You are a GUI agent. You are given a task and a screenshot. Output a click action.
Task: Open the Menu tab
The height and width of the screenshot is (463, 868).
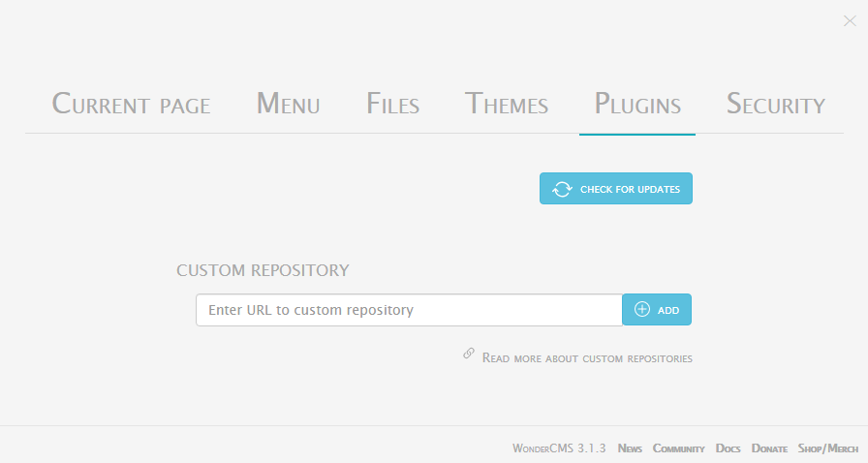[x=288, y=105]
